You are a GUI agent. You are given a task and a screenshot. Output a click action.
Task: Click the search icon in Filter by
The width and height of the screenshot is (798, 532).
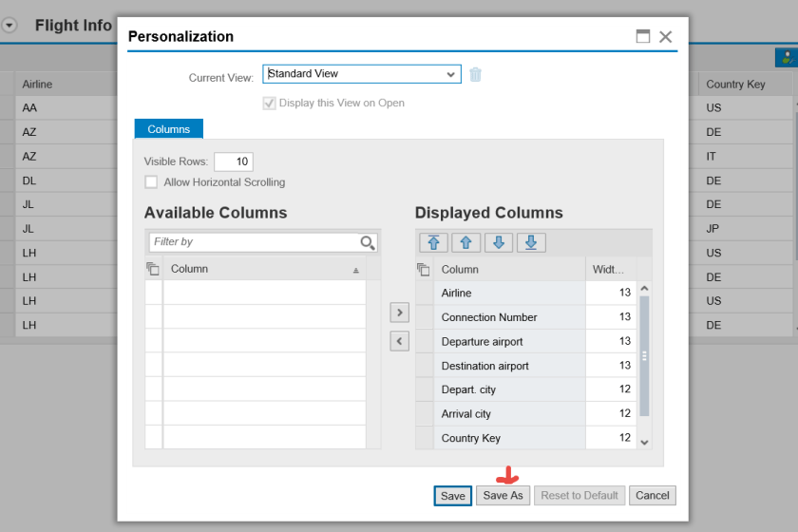pos(368,242)
